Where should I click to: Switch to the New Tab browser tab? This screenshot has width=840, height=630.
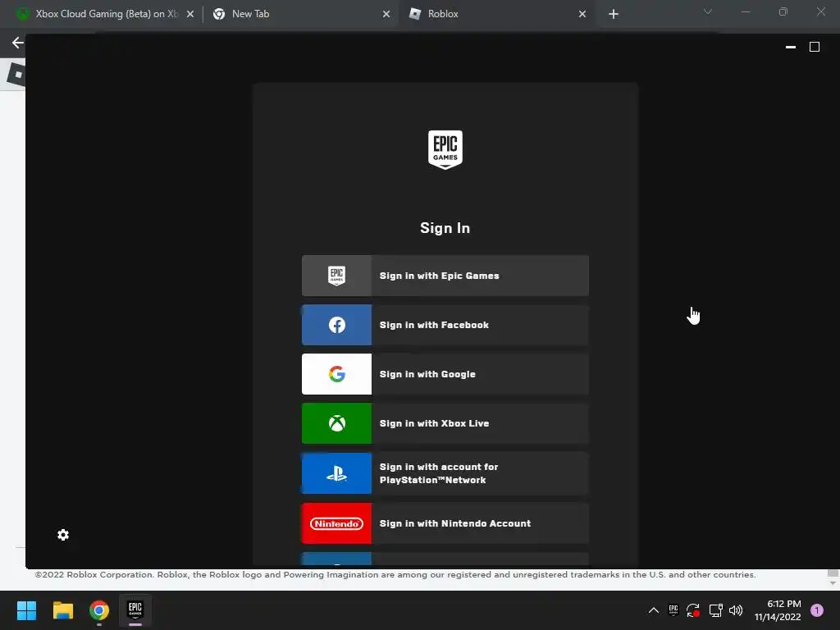(300, 14)
